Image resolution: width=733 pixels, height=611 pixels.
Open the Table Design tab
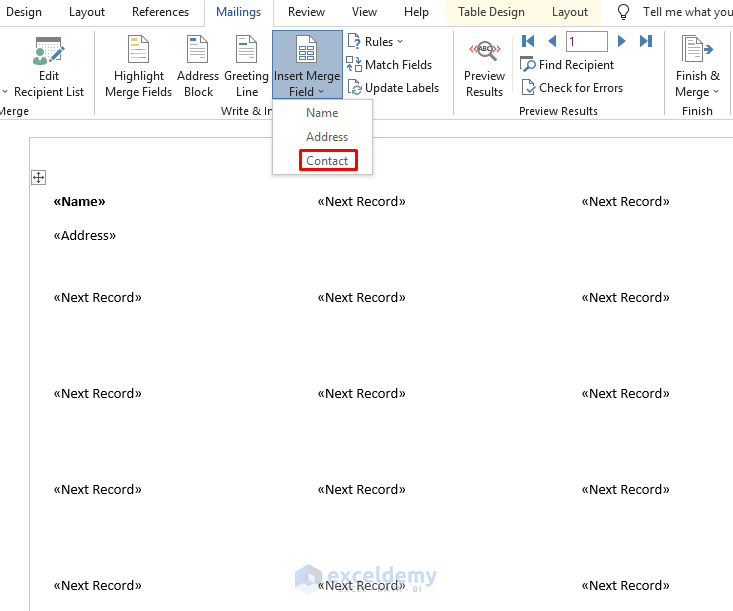pyautogui.click(x=491, y=12)
